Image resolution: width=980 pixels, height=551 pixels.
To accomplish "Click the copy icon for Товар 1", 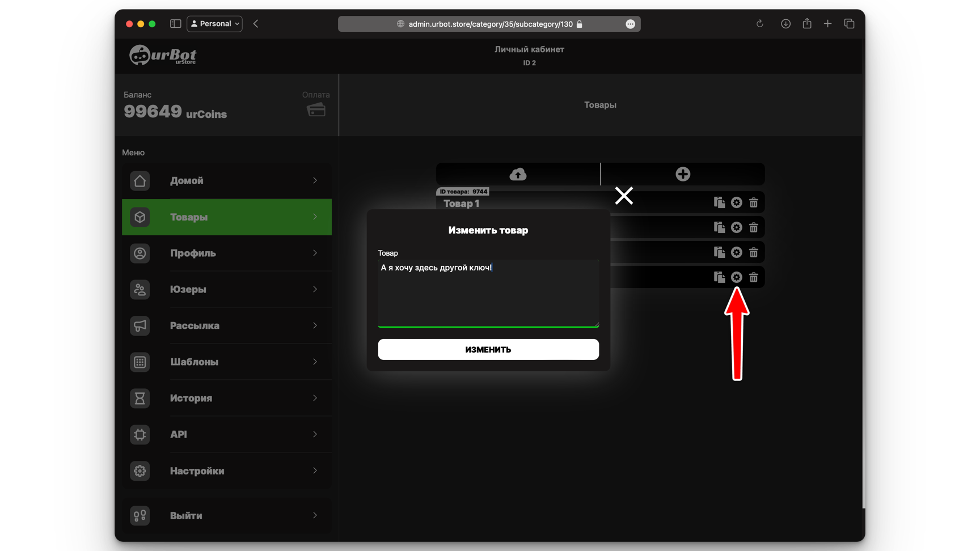I will tap(719, 202).
